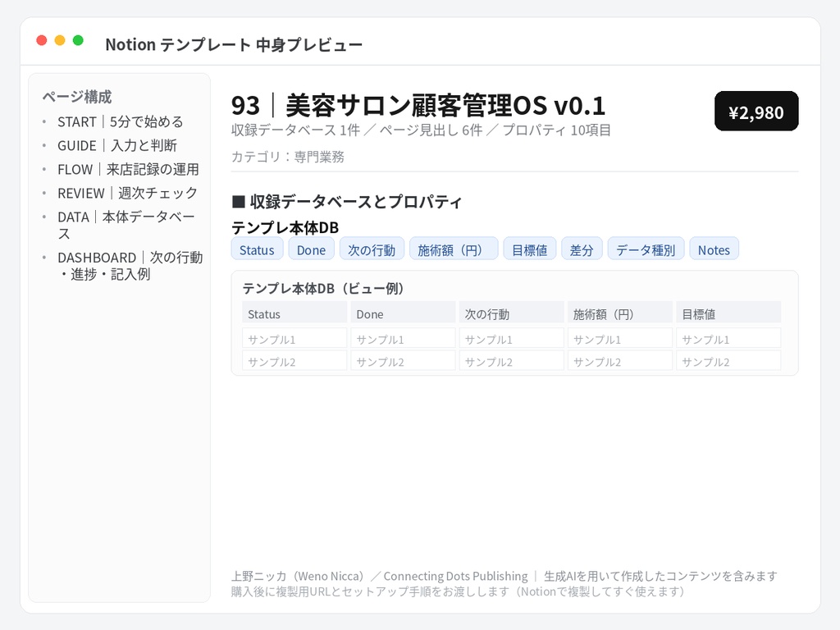Click the ページ構成 sidebar heading
840x630 pixels.
click(77, 97)
